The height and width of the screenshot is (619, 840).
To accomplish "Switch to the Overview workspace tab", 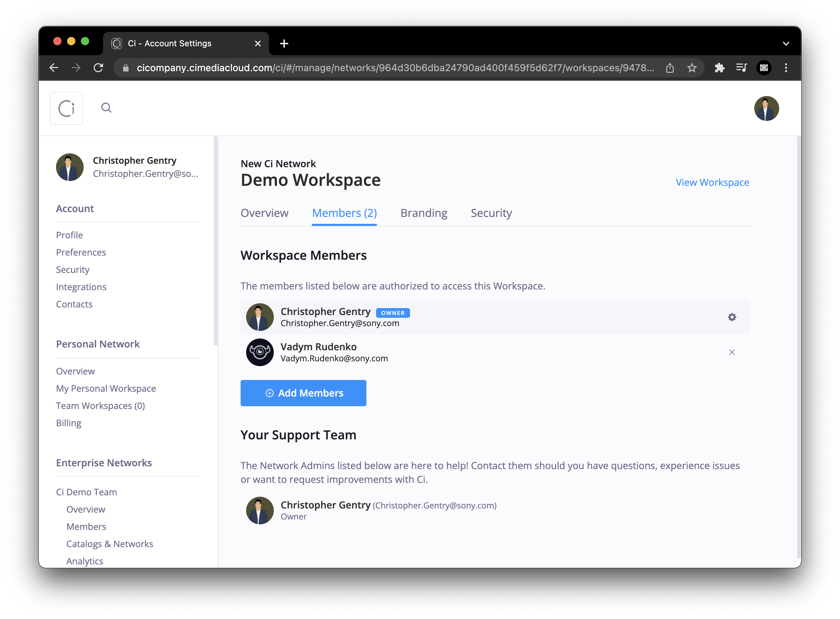I will tap(264, 213).
